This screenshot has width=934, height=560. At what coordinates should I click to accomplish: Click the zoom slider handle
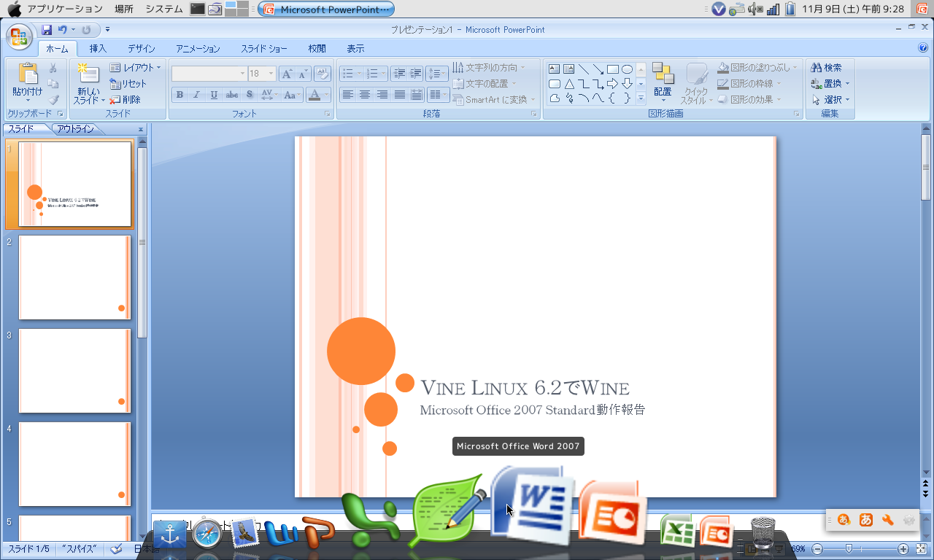coord(849,548)
